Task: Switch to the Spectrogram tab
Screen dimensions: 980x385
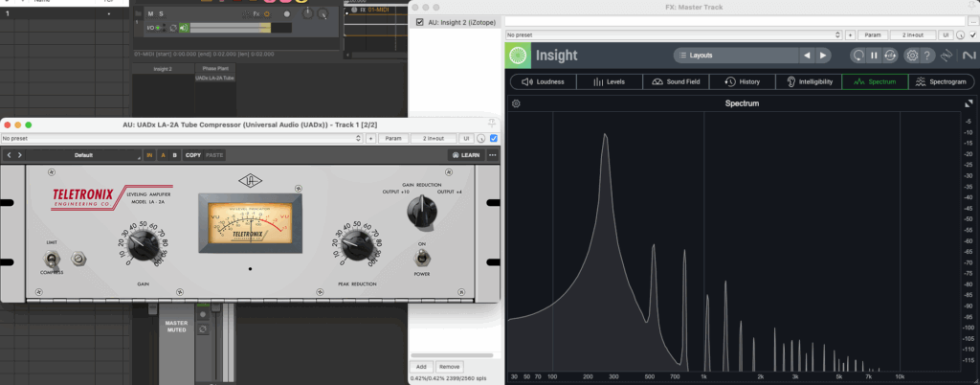Action: pyautogui.click(x=942, y=82)
